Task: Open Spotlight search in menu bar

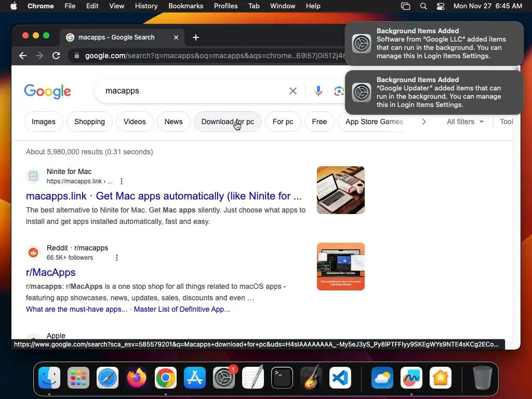Action: (x=423, y=6)
